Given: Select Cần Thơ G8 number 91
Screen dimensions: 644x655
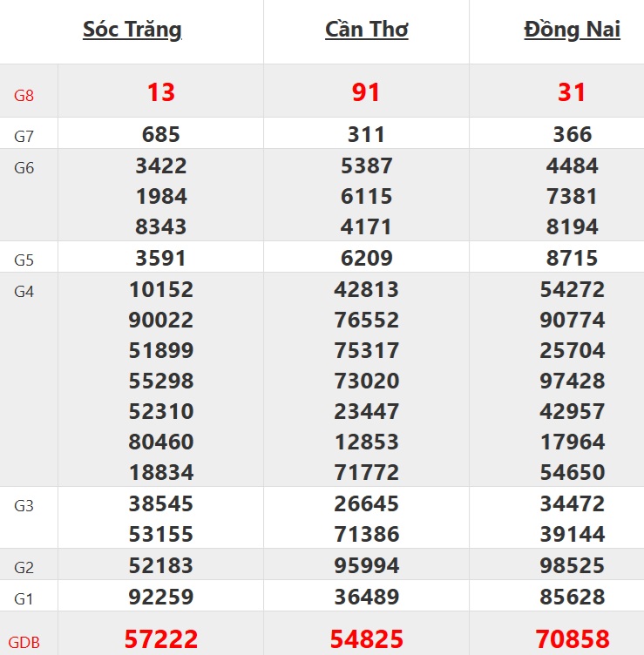Looking at the screenshot, I should click(367, 92).
